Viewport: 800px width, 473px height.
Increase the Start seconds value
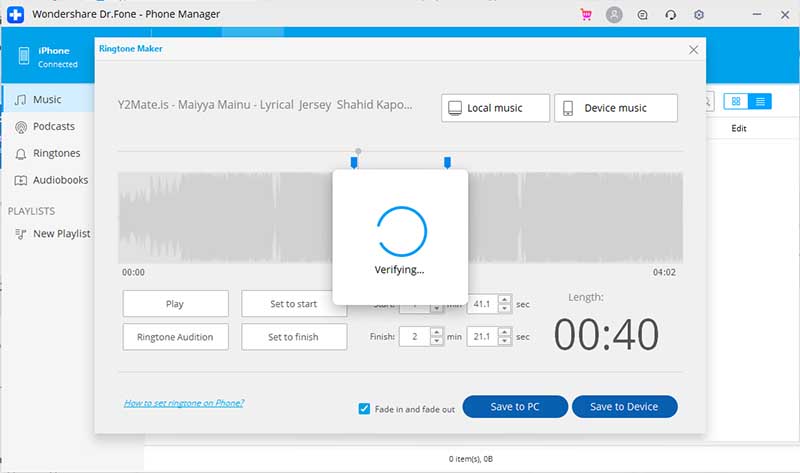pos(505,300)
